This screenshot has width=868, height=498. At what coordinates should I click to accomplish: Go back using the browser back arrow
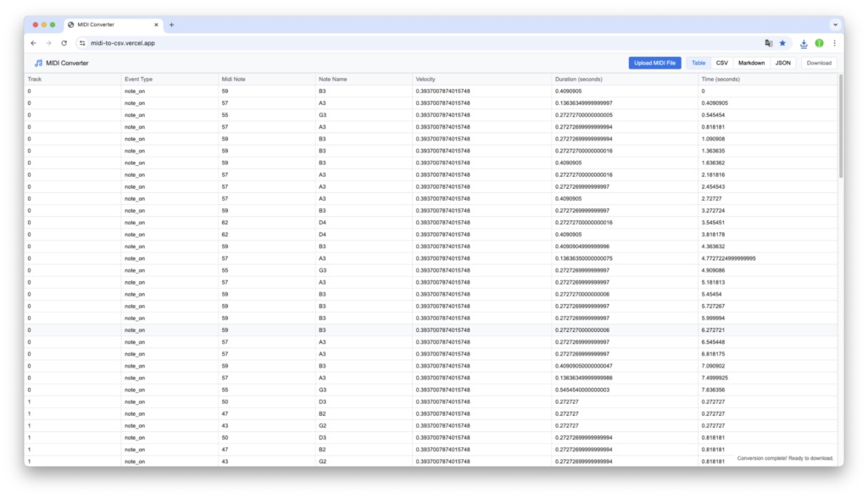(x=33, y=42)
